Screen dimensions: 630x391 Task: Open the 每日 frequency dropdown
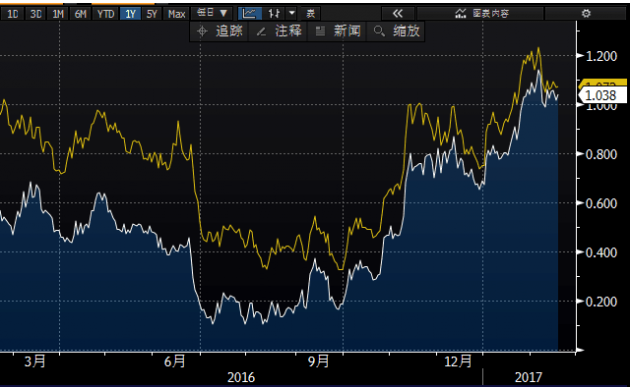point(213,13)
